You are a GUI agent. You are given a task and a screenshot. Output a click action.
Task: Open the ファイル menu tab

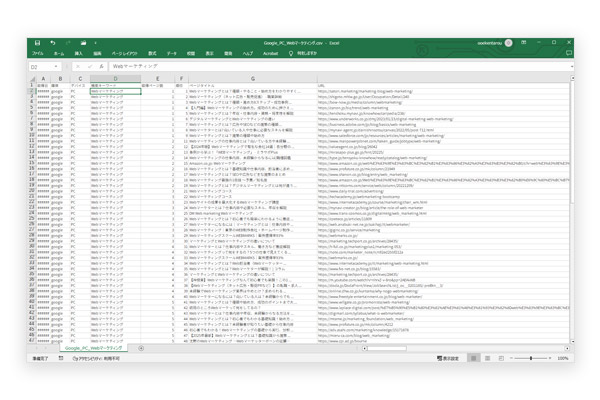pyautogui.click(x=38, y=53)
